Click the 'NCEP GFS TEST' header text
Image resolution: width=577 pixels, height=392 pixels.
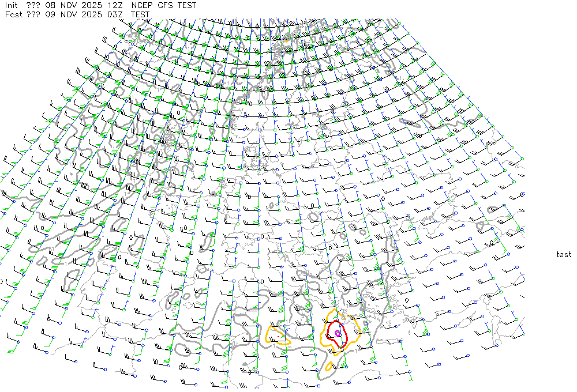(x=164, y=5)
